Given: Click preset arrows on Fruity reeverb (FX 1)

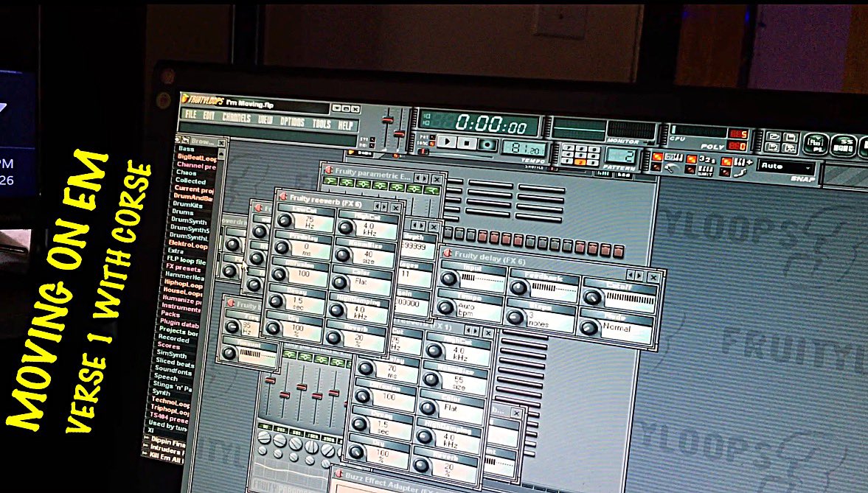Looking at the screenshot, I should (472, 331).
